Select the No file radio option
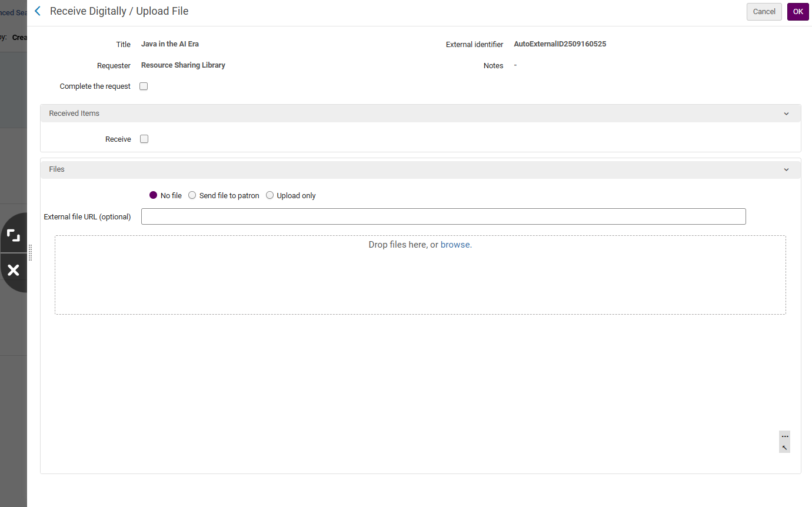The width and height of the screenshot is (812, 507). [154, 195]
